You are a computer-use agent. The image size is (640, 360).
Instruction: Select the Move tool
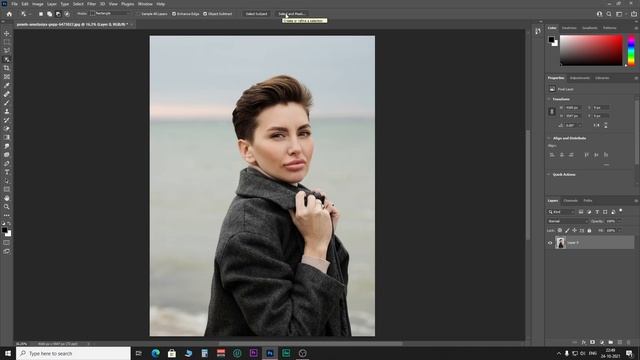coord(7,33)
